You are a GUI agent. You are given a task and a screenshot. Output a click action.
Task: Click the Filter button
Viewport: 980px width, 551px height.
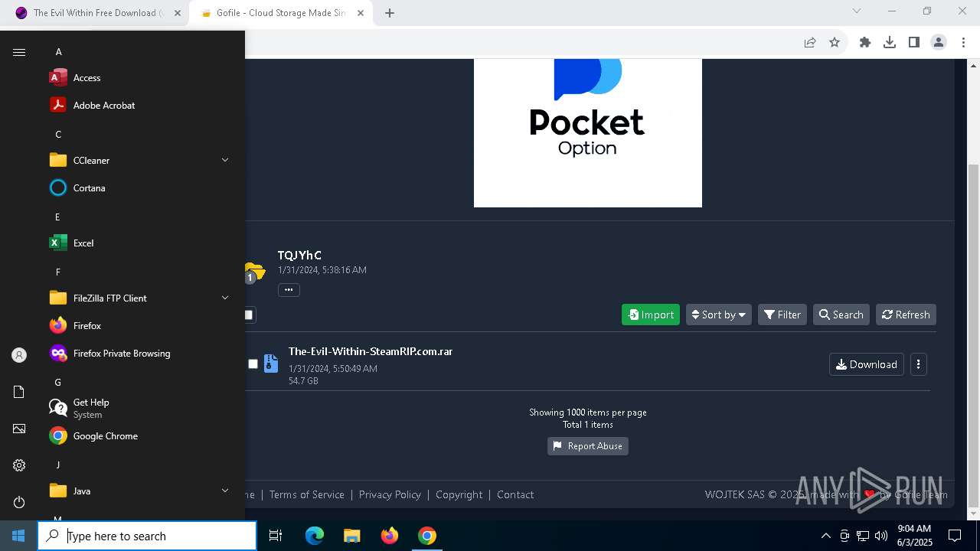coord(782,315)
